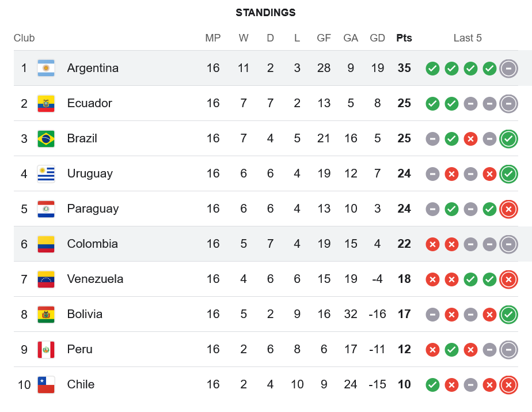
Task: Click the Pts column header
Action: click(x=404, y=38)
